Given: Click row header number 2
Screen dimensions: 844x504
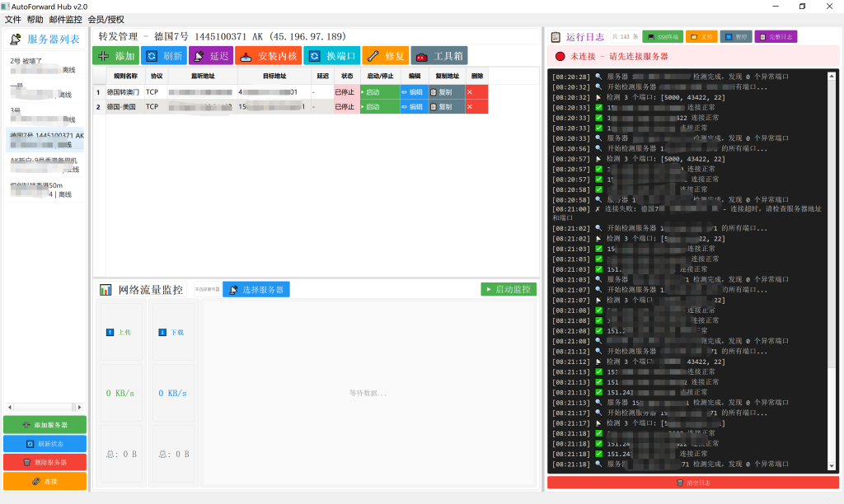Looking at the screenshot, I should [99, 106].
